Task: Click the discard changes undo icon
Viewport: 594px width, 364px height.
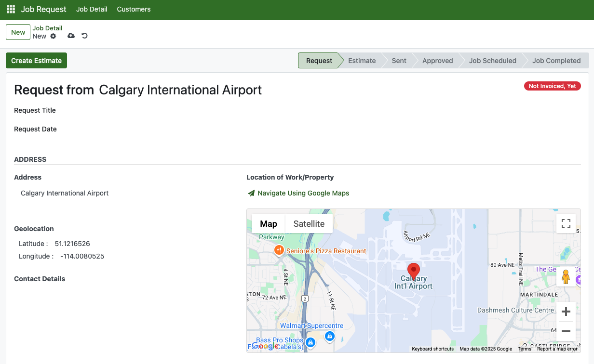Action: pos(84,36)
